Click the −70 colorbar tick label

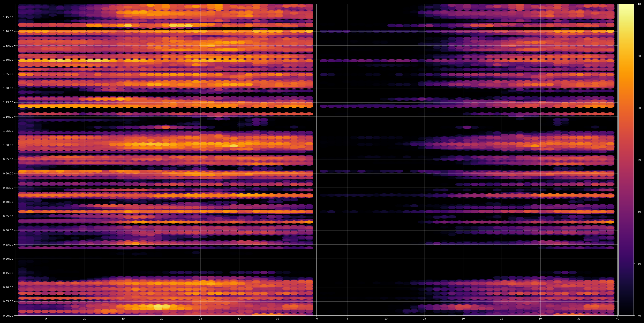pos(638,315)
